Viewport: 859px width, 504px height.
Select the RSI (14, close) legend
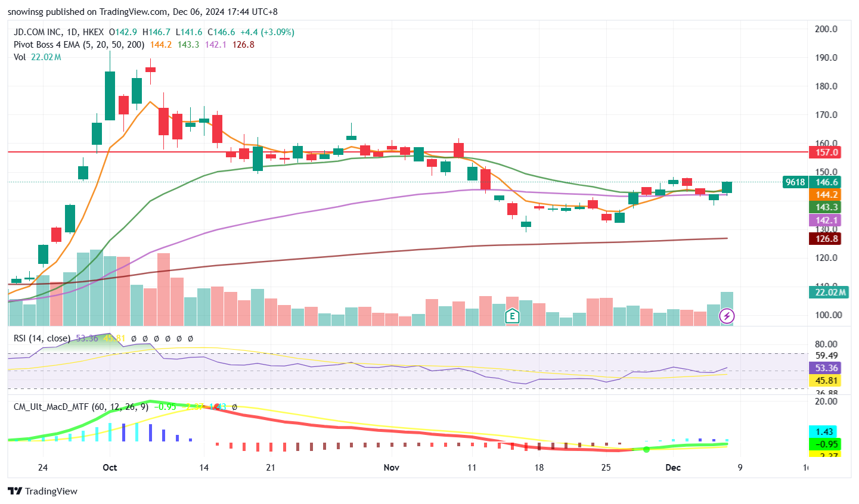42,338
